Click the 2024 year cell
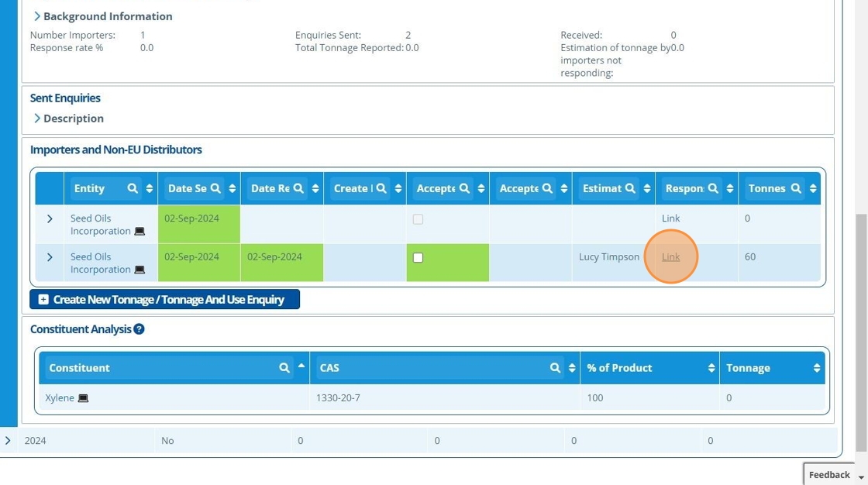 [36, 441]
